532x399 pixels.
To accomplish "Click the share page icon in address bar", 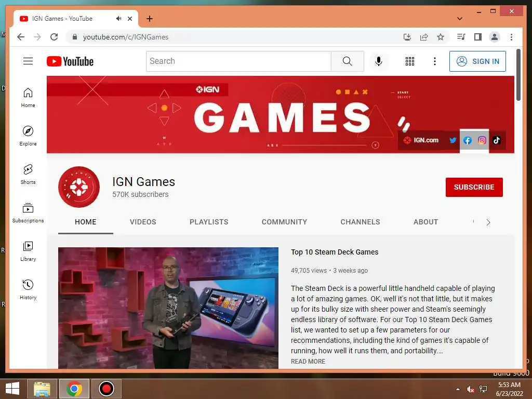I will tap(424, 37).
